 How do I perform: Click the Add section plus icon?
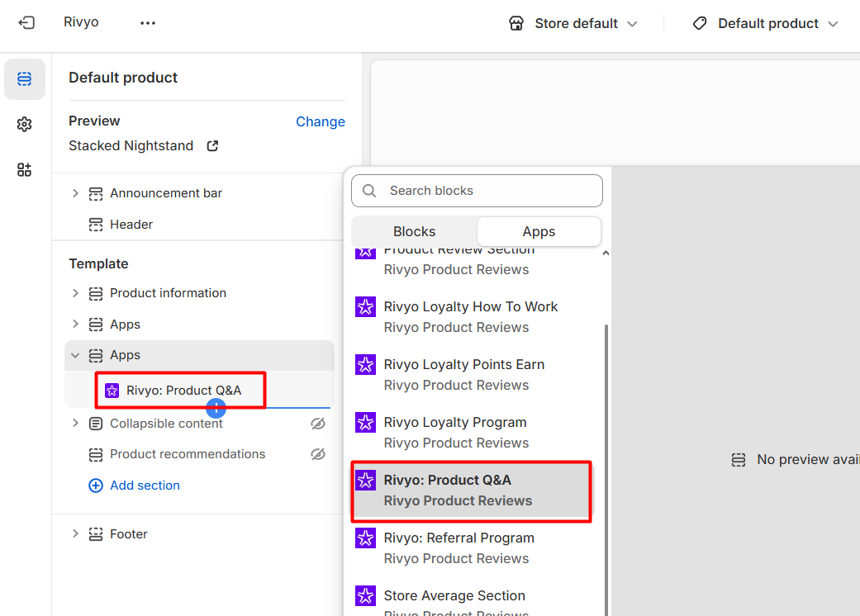tap(96, 486)
